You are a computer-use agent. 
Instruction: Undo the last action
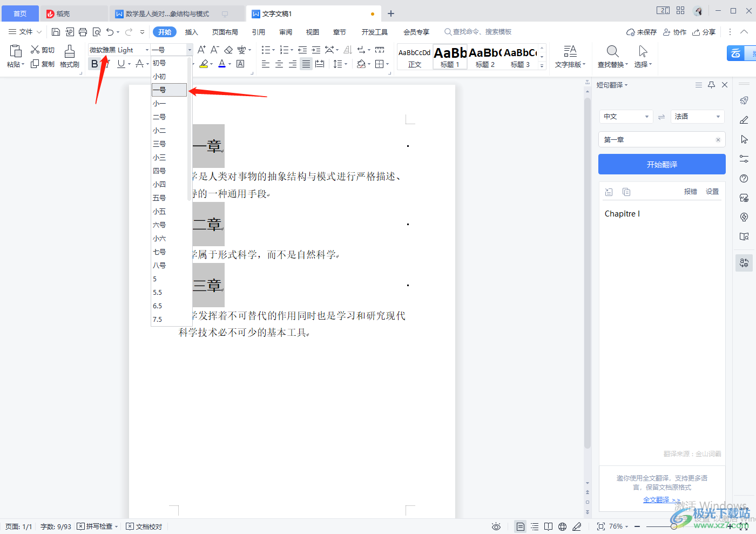tap(110, 32)
